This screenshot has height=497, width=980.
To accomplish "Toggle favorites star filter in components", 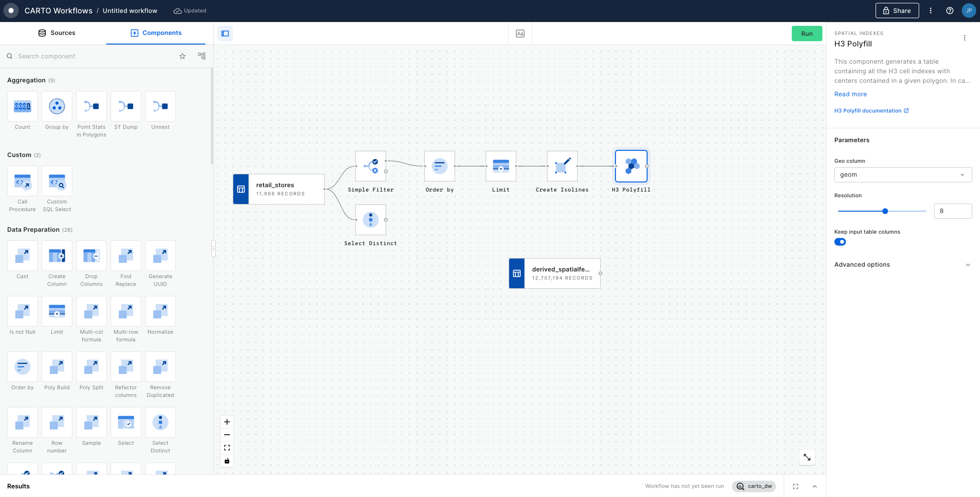I will [x=182, y=56].
